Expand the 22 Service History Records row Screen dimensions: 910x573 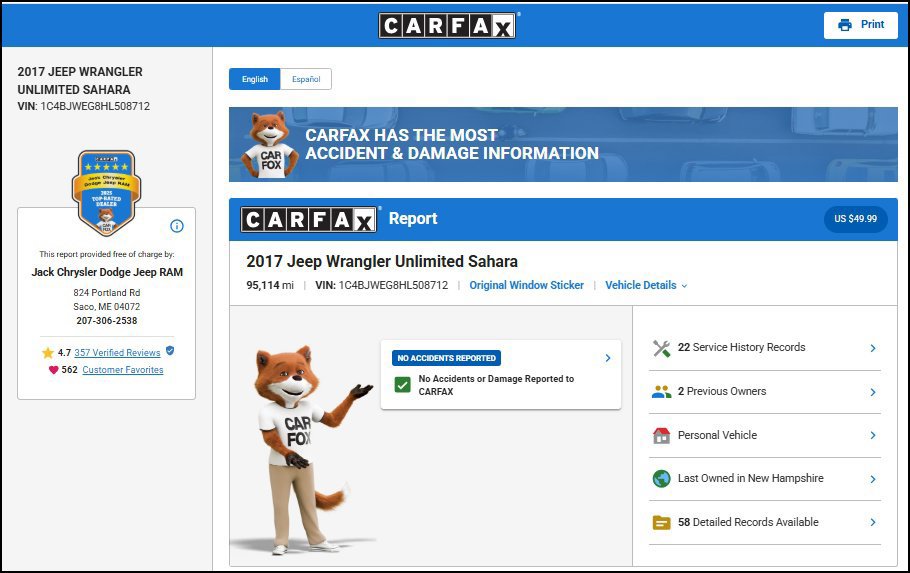point(765,348)
